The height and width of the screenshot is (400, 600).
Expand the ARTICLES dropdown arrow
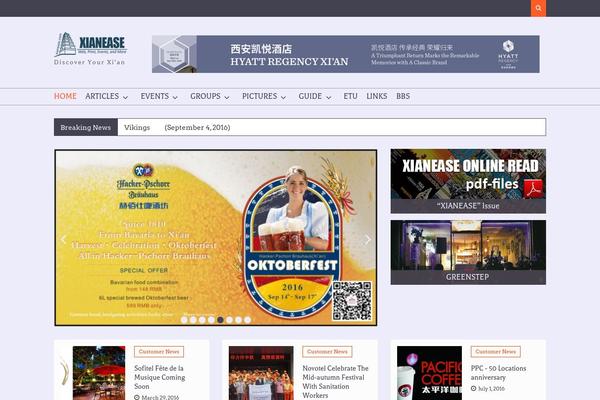(x=125, y=97)
